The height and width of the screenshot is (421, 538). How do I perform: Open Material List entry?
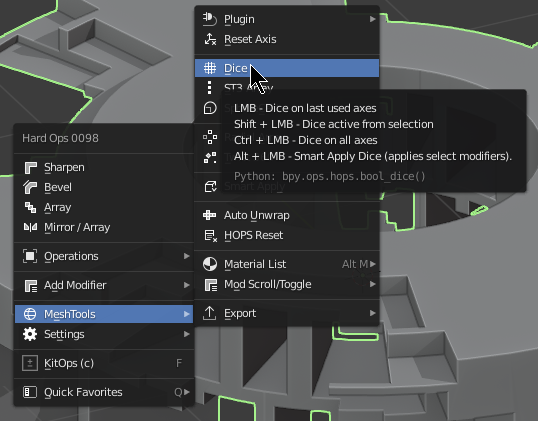point(287,264)
